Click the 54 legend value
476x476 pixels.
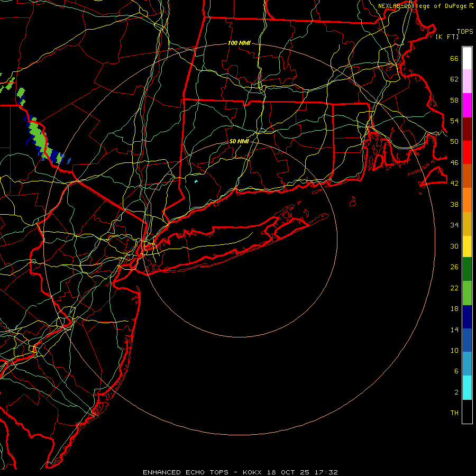454,121
